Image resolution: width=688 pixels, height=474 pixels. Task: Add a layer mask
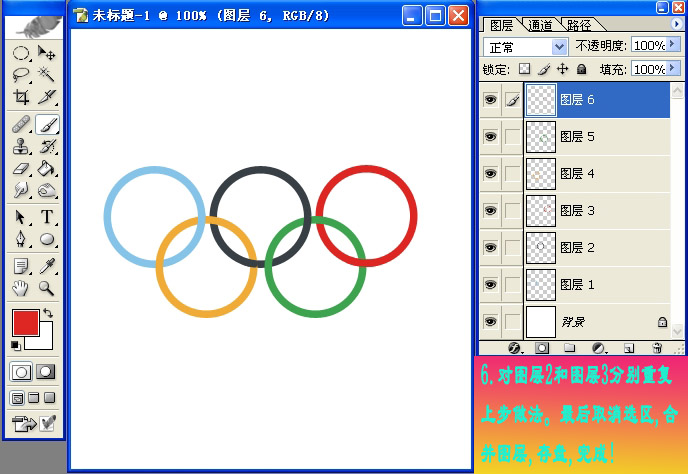542,348
